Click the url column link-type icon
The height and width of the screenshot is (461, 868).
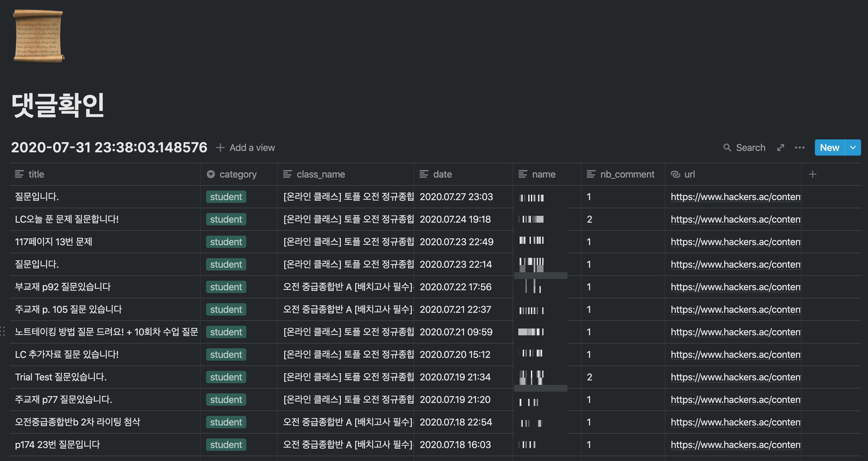pos(676,174)
